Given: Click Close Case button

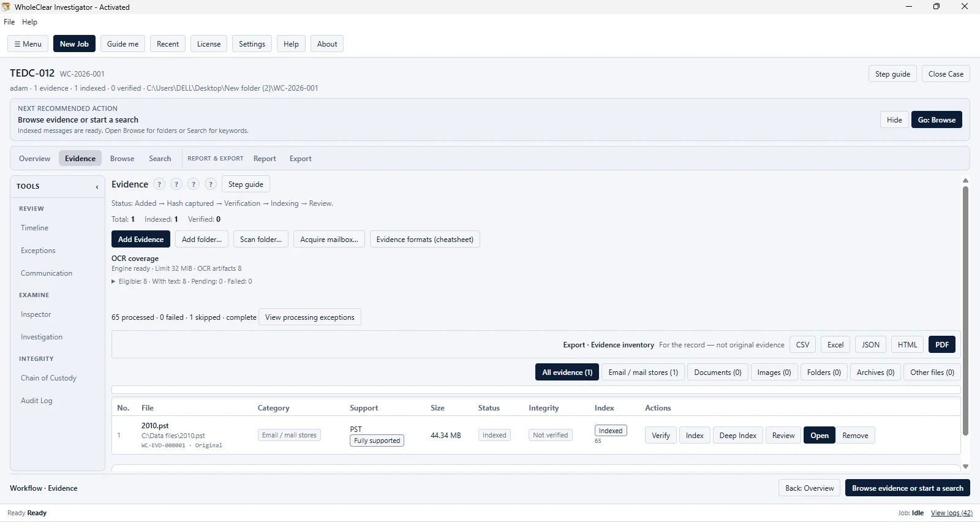Looking at the screenshot, I should (946, 74).
